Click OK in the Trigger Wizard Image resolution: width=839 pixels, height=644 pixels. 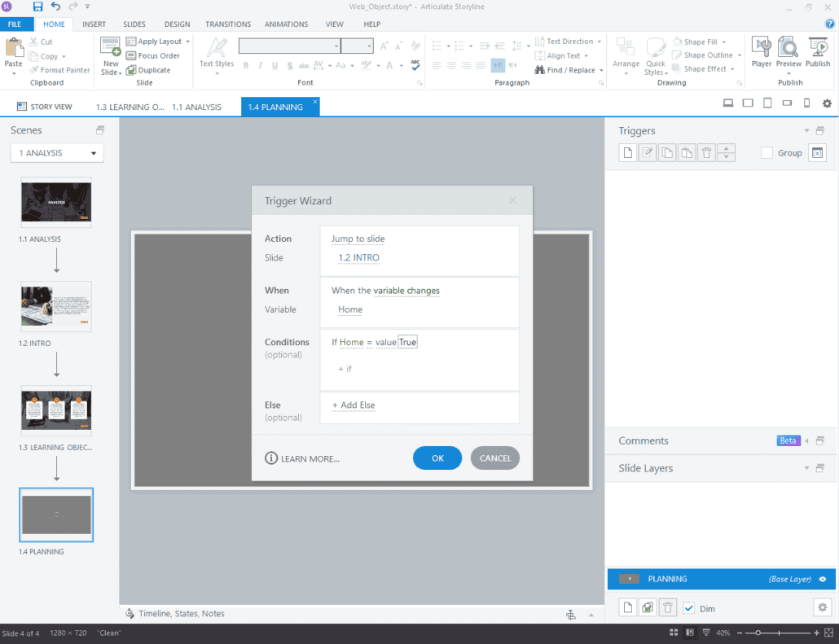click(437, 458)
